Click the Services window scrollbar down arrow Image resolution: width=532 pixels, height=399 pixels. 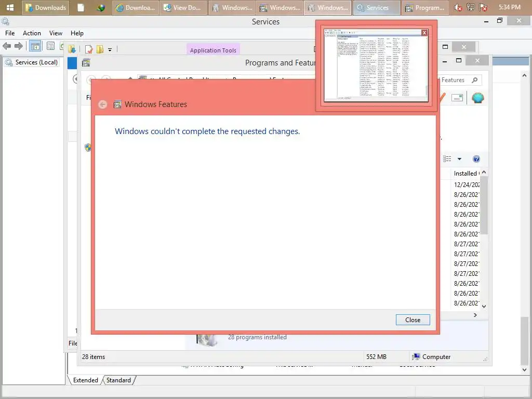(x=525, y=369)
